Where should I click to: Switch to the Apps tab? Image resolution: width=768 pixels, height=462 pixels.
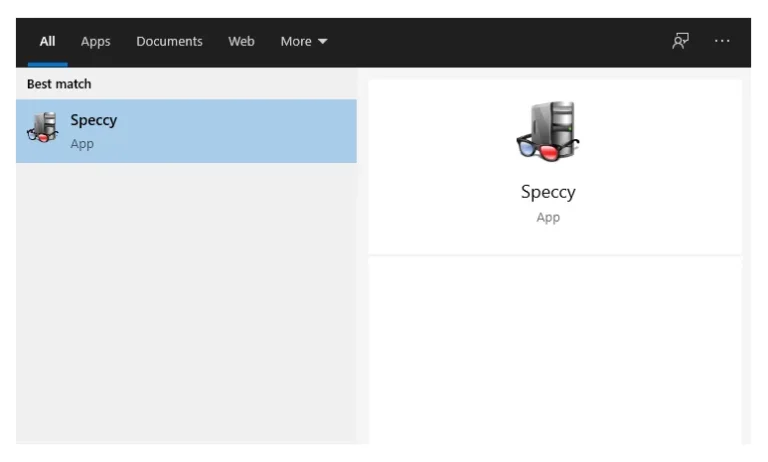96,42
